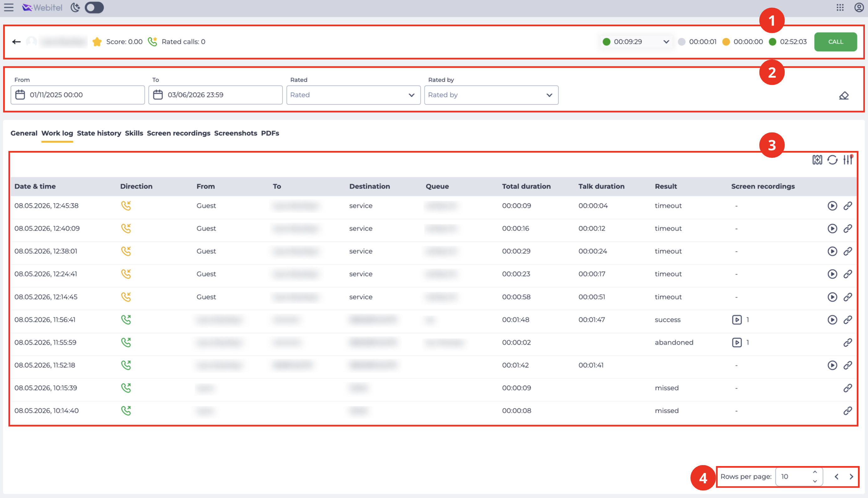Click the To date field
868x498 pixels.
click(215, 95)
